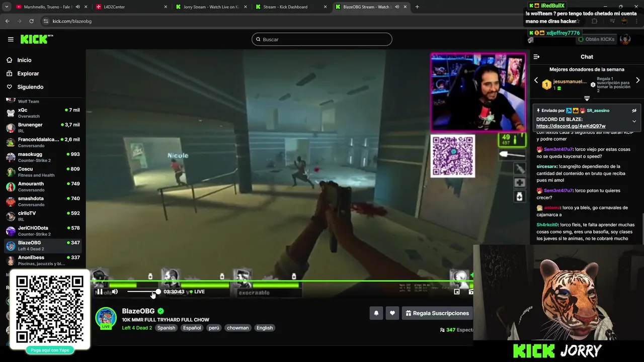Collapse the chat panel
This screenshot has width=644, height=362.
(536, 57)
